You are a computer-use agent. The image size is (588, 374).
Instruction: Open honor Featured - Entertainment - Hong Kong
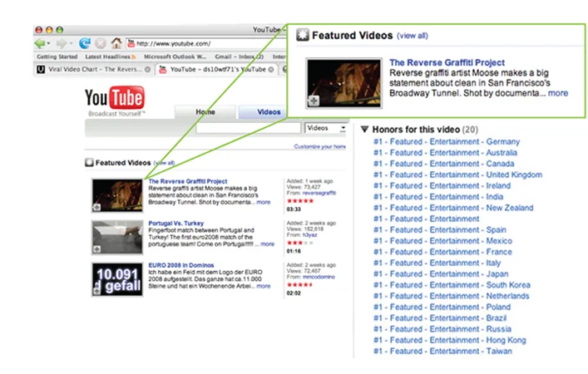click(x=450, y=340)
